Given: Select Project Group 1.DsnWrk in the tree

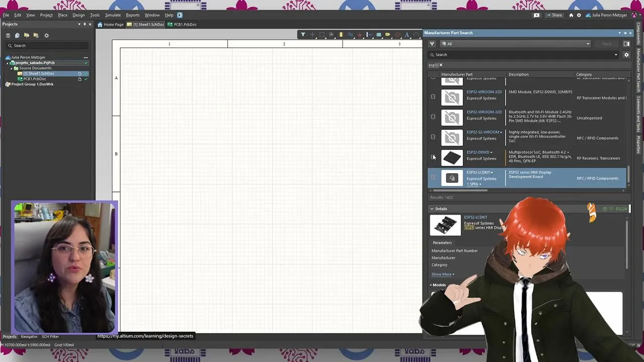Looking at the screenshot, I should pyautogui.click(x=32, y=84).
